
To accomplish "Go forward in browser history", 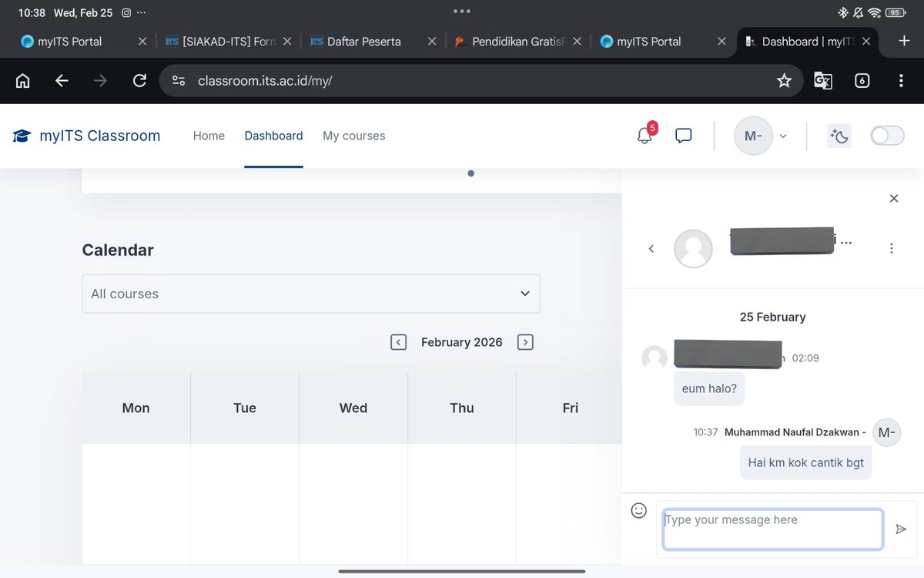I will 100,80.
